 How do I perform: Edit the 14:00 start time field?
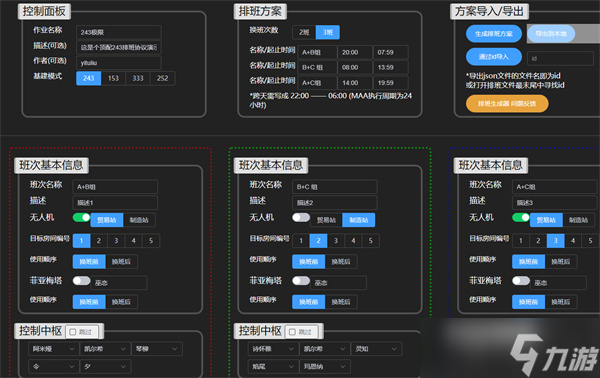(x=355, y=83)
